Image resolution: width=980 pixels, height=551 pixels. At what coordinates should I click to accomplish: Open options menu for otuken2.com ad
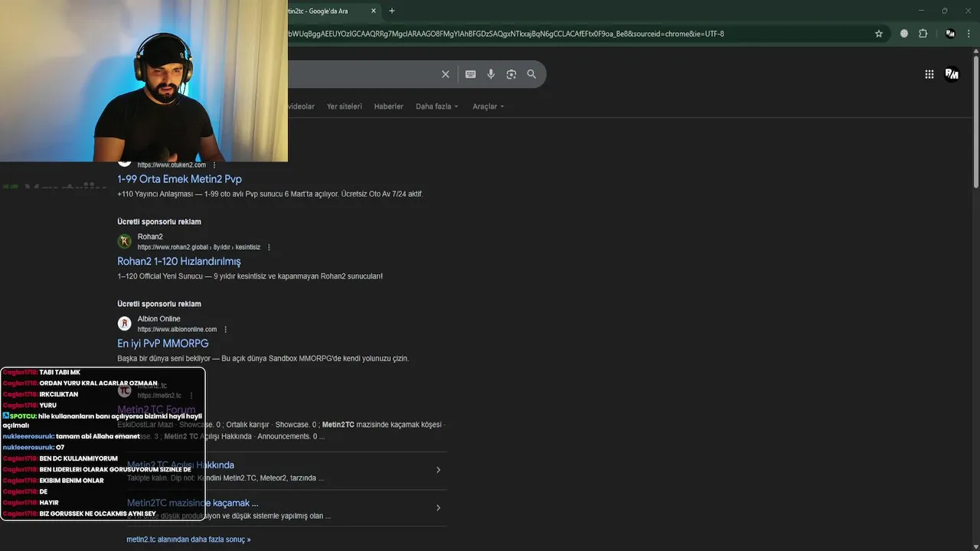(214, 165)
